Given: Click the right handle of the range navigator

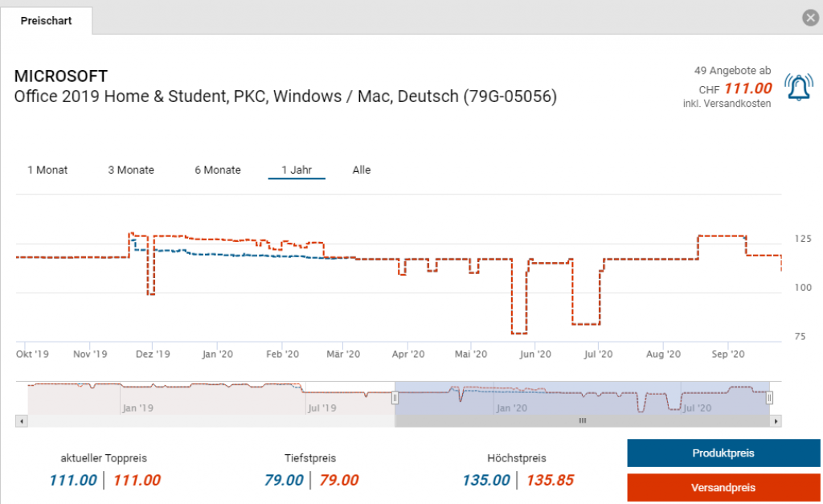Looking at the screenshot, I should pos(769,398).
